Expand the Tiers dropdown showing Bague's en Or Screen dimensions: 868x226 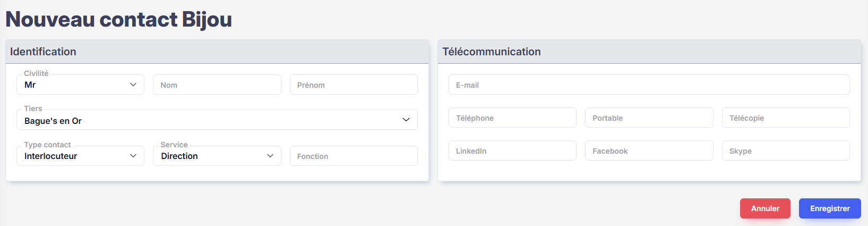point(212,120)
